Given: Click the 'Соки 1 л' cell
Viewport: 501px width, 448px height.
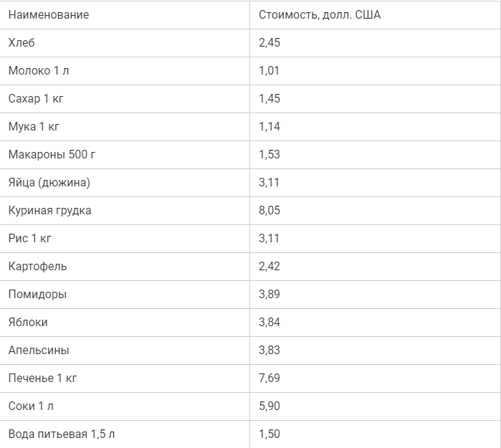Looking at the screenshot, I should tap(125, 406).
